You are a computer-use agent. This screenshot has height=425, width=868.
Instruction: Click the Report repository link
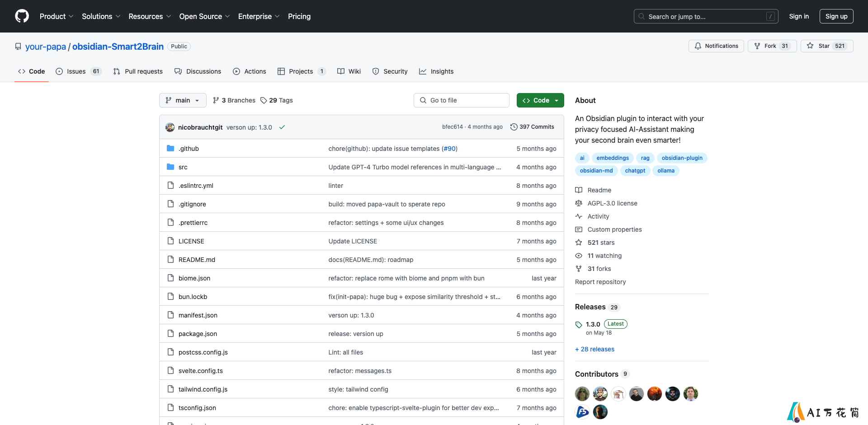coord(600,282)
